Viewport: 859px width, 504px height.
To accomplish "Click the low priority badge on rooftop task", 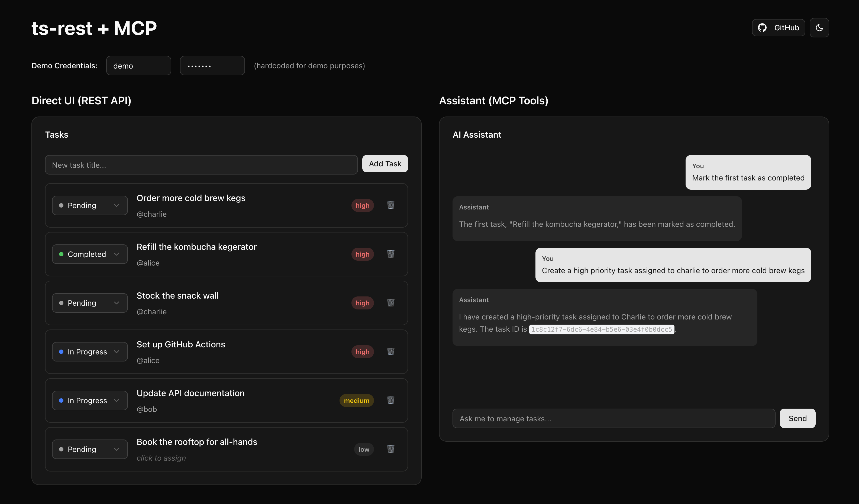I will point(364,449).
